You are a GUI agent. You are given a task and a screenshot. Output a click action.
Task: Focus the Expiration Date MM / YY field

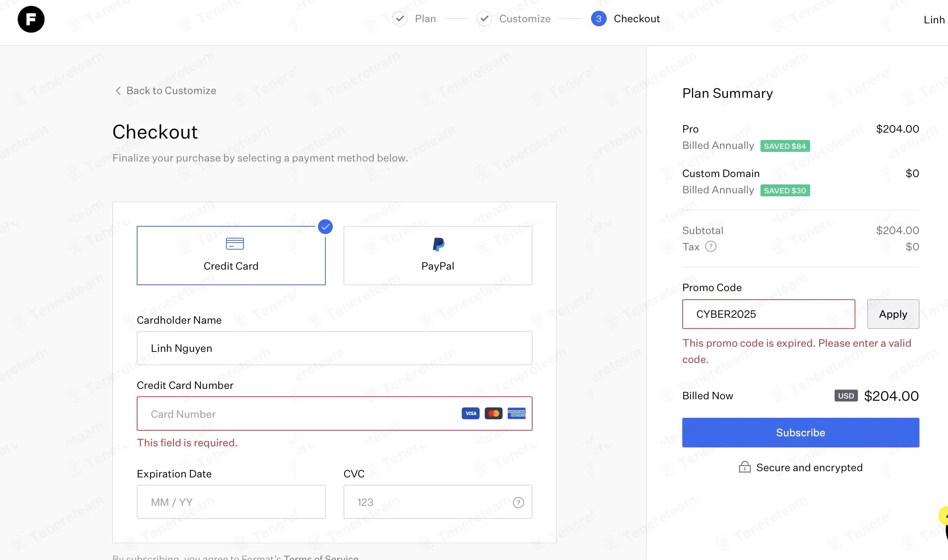[x=231, y=502]
